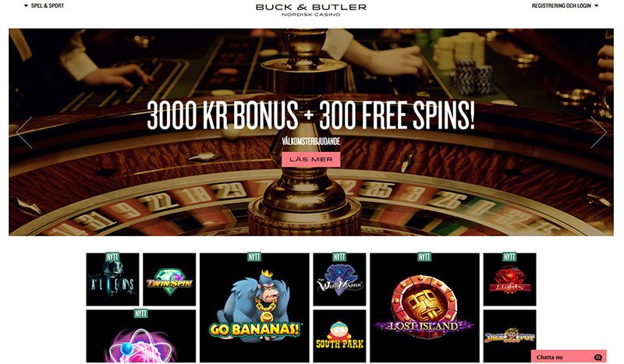
Task: Open The Wish Master game tile
Action: pos(339,279)
